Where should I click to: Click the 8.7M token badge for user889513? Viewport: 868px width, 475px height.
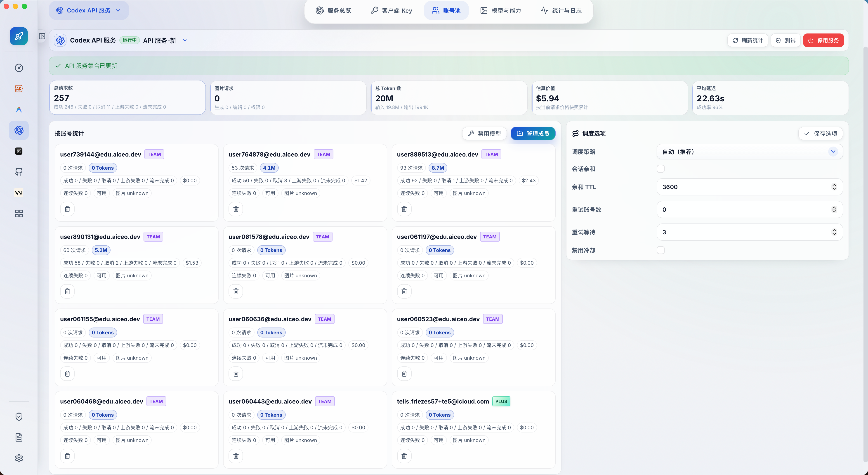pos(438,168)
